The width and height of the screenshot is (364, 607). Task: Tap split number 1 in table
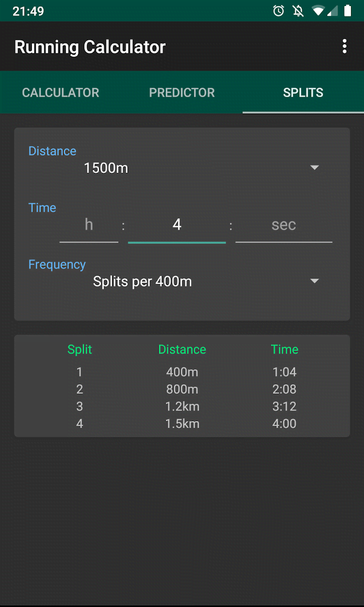(80, 372)
